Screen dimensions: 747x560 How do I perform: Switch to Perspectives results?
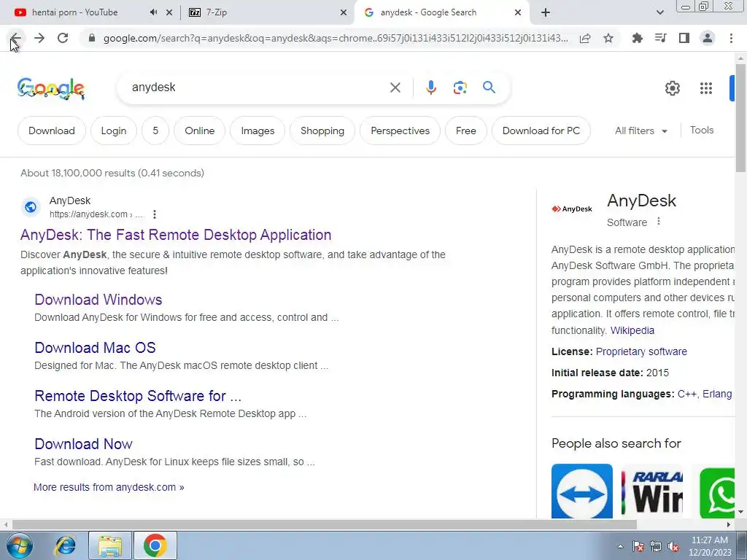tap(400, 131)
